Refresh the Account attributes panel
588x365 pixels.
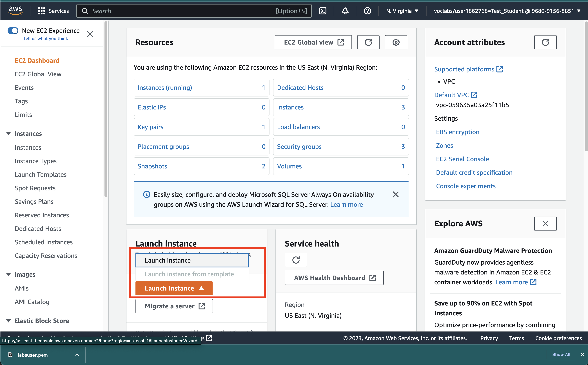(x=545, y=42)
